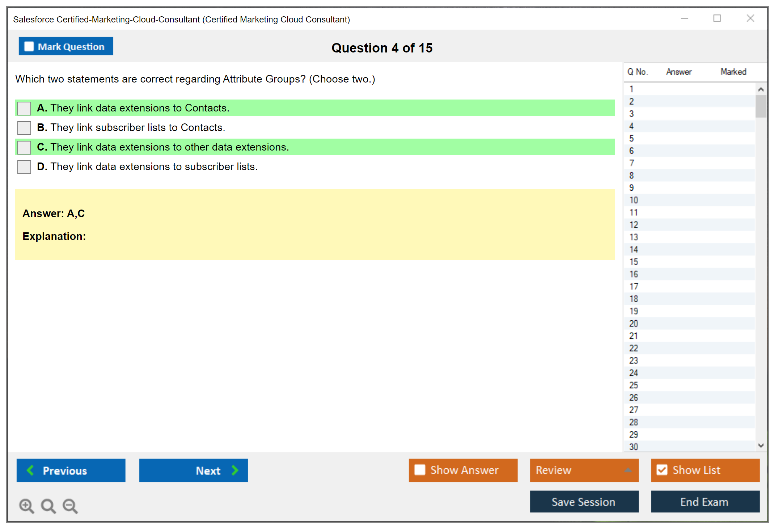Maximize the exam window
This screenshot has width=778, height=532.
click(x=717, y=18)
